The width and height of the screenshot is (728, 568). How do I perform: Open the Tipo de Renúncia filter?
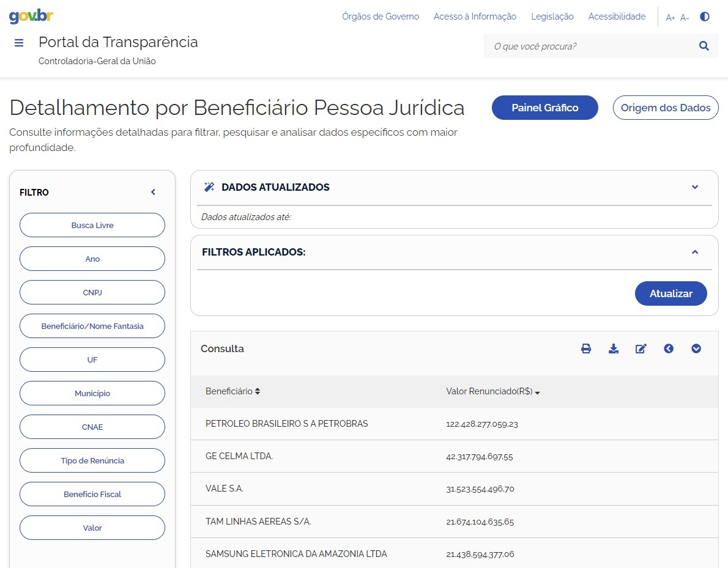(x=92, y=460)
